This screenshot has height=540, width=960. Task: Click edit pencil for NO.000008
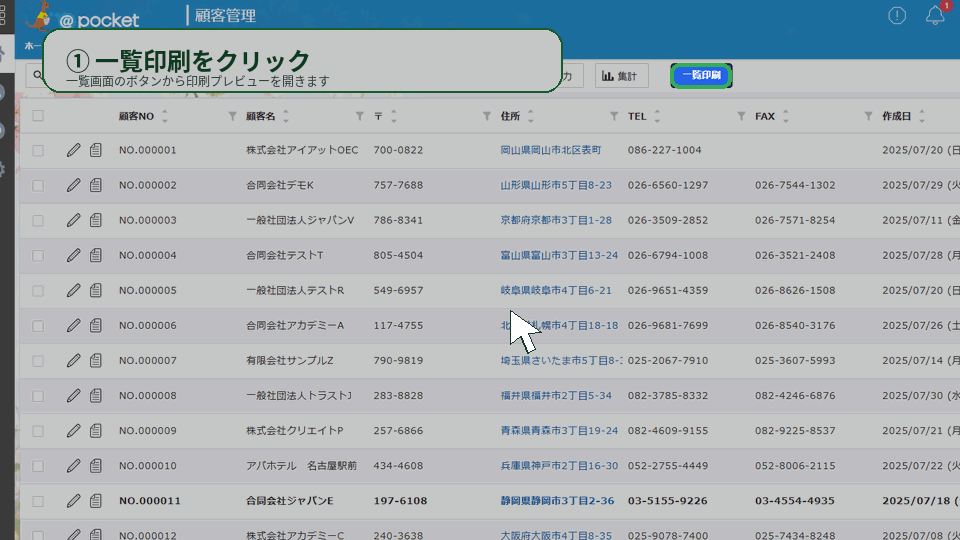point(73,396)
